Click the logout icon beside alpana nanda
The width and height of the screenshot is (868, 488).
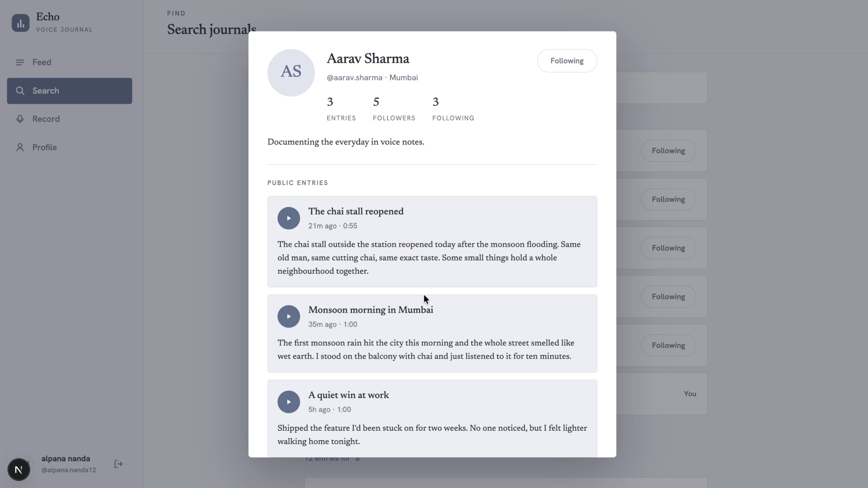tap(118, 464)
